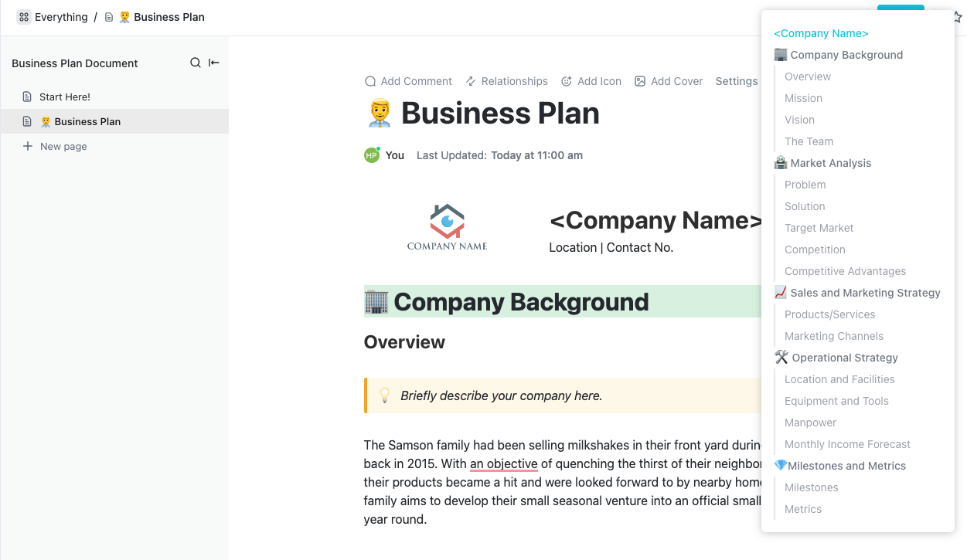This screenshot has width=967, height=560.
Task: Select Business Plan page in sidebar
Action: pos(87,121)
